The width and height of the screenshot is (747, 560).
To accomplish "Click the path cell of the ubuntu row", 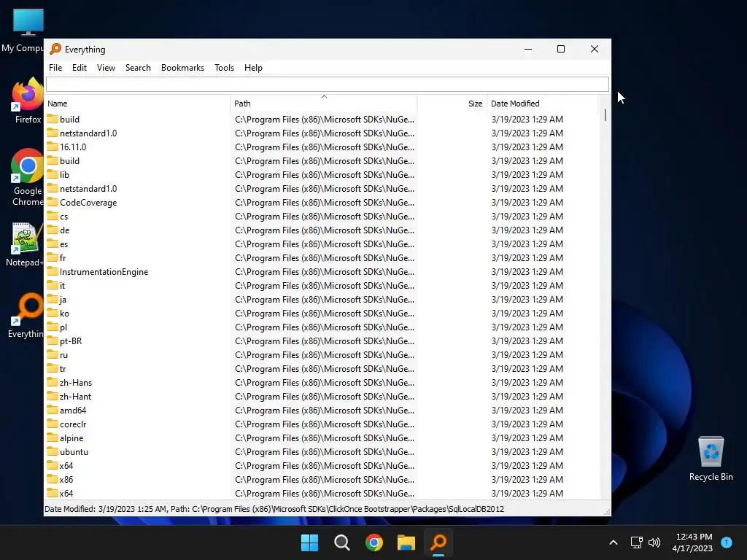I will pos(325,451).
